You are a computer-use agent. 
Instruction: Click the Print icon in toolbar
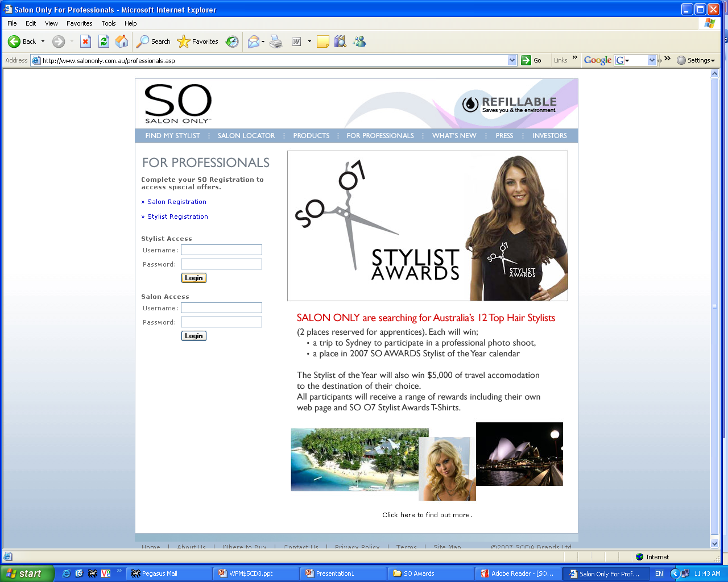tap(276, 41)
